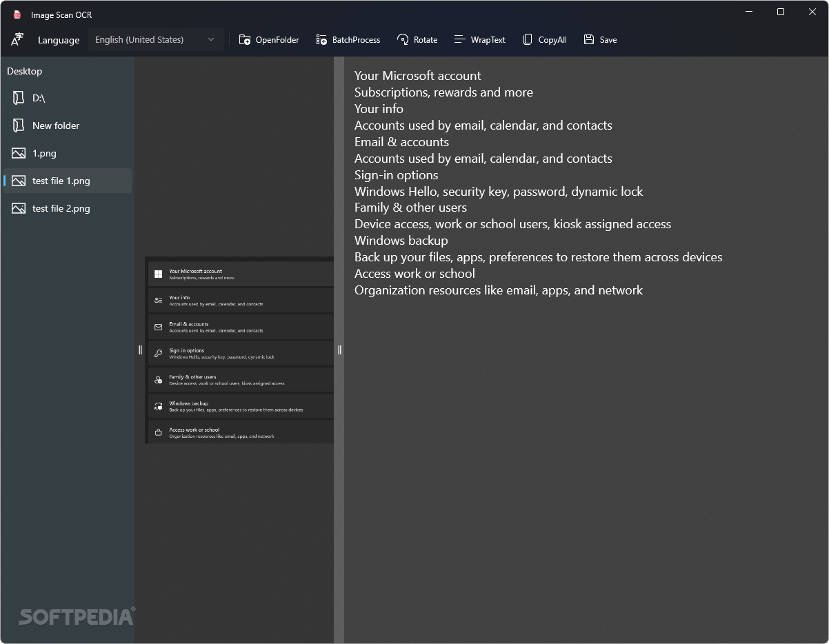Click the Language label text
Screen dimensions: 829x644
tap(59, 40)
